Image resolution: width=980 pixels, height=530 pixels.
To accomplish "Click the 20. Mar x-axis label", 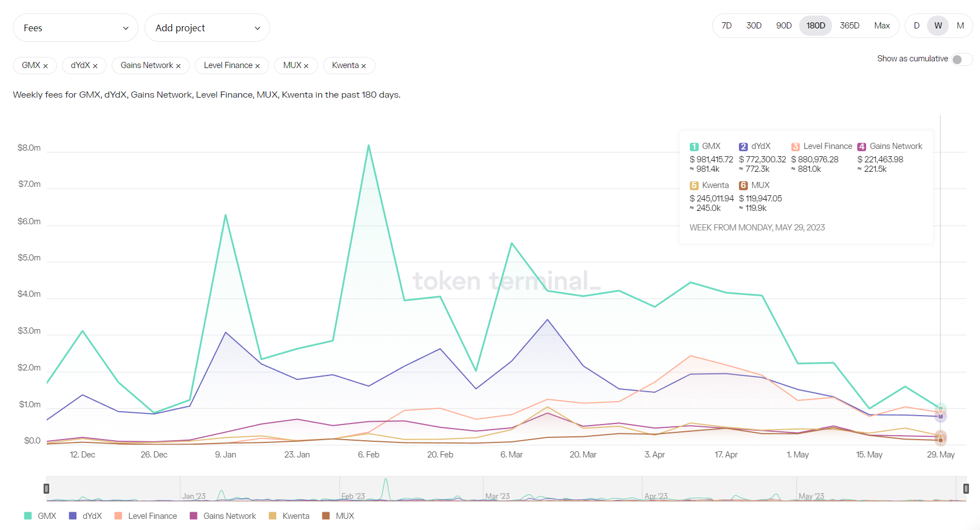I will 583,455.
